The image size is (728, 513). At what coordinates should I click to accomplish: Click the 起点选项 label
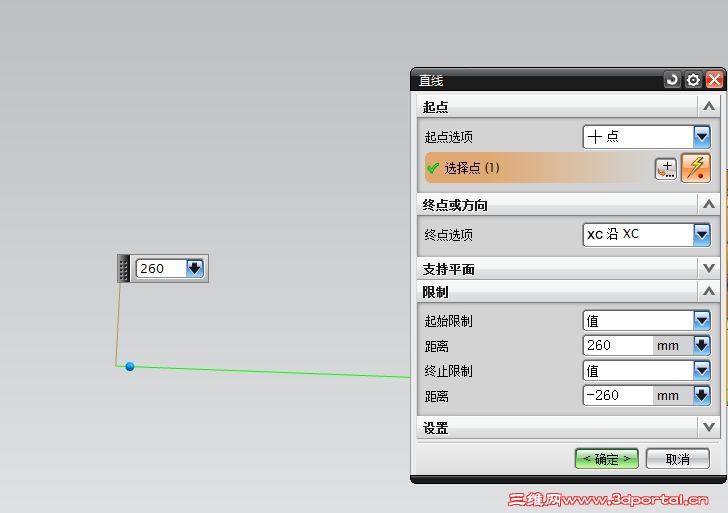point(448,137)
